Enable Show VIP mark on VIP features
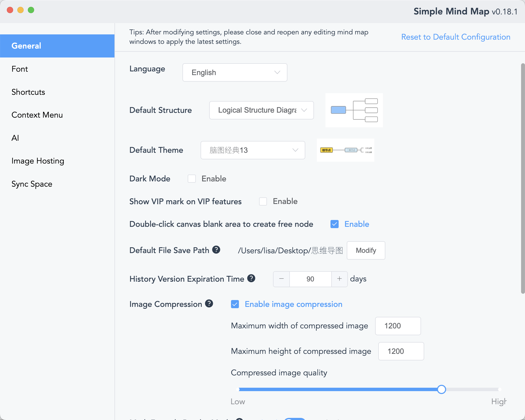 pyautogui.click(x=263, y=201)
